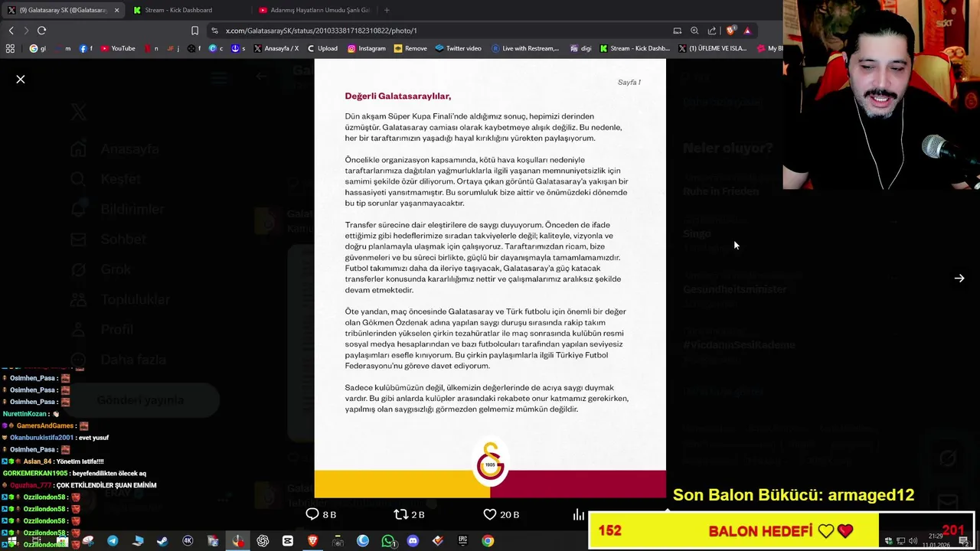Switch to the Adanmış Hayatların Umudu YouTube tab
Viewport: 980px width, 551px height.
tap(314, 10)
